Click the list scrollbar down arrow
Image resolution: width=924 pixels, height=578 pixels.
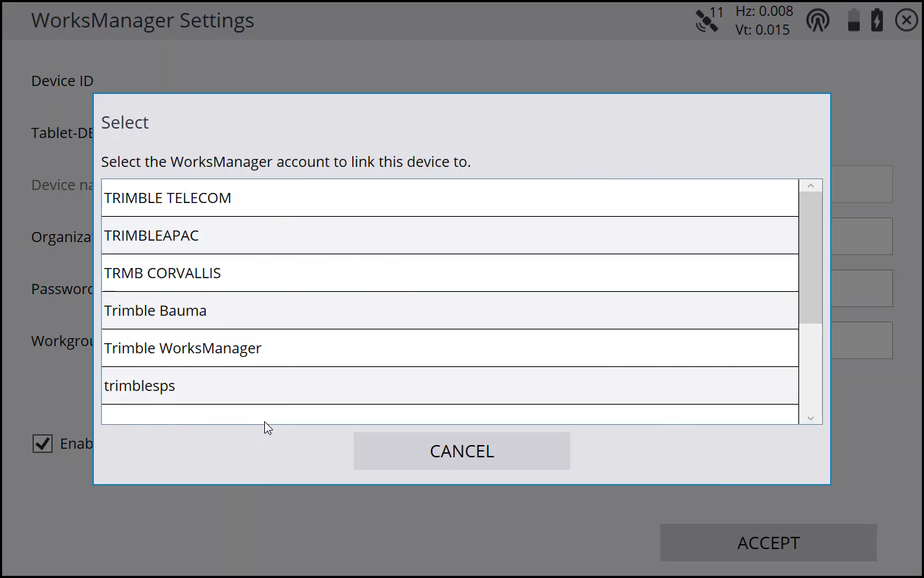[811, 418]
